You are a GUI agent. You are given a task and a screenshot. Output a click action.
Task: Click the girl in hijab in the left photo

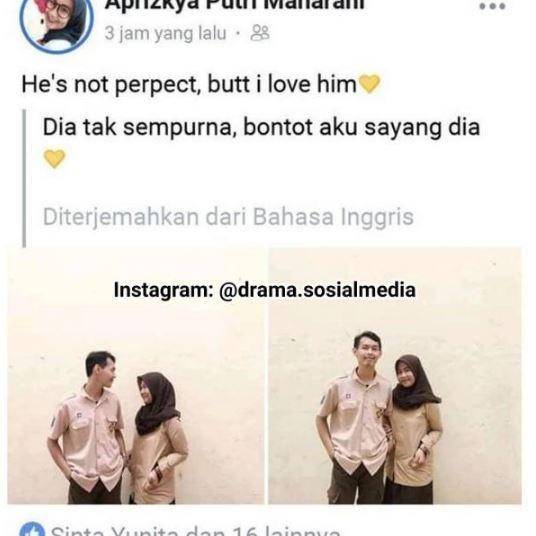pyautogui.click(x=158, y=438)
